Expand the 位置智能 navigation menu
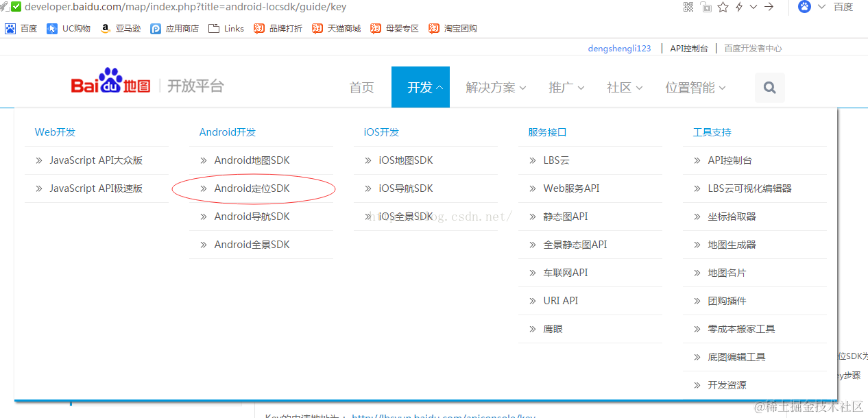This screenshot has width=868, height=418. (695, 88)
